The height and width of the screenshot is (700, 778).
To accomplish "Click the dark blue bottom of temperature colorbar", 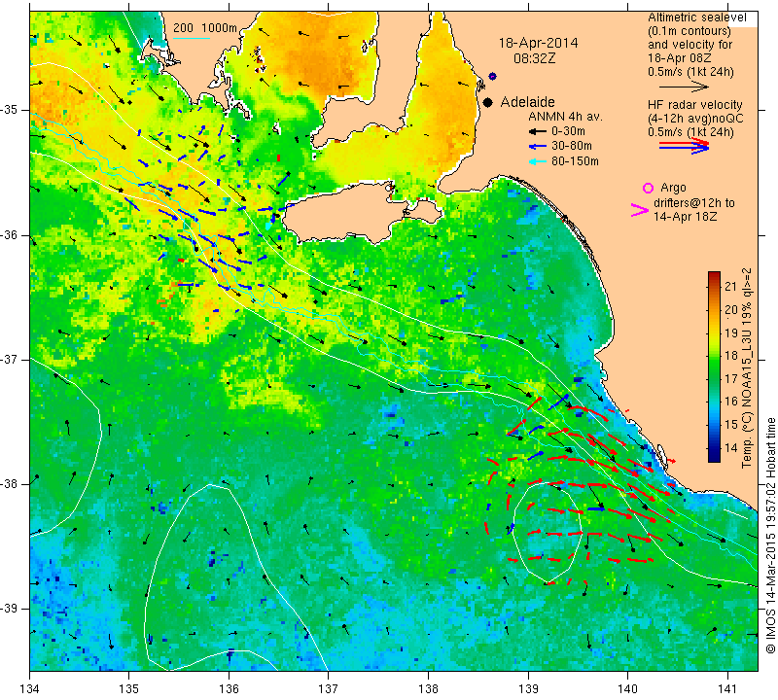I will pos(714,456).
